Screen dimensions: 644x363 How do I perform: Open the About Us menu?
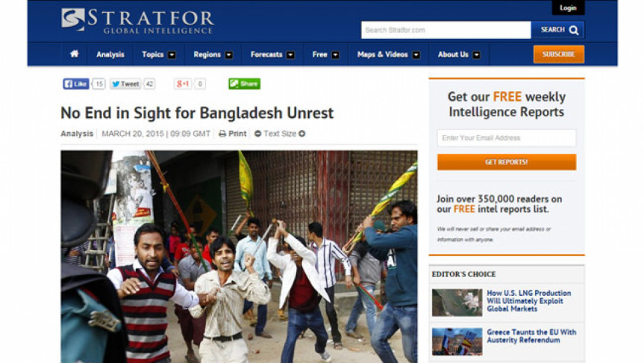pyautogui.click(x=459, y=55)
